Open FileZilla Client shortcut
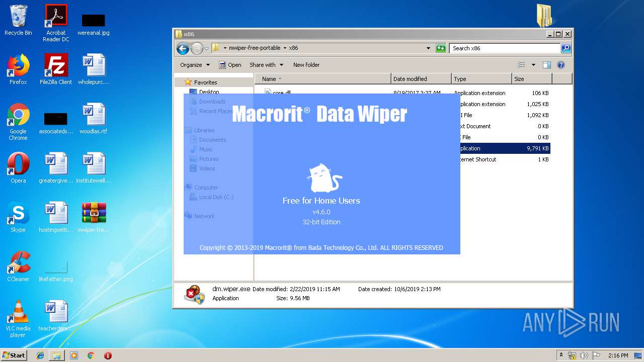Viewport: 644px width, 362px height. pos(56,69)
